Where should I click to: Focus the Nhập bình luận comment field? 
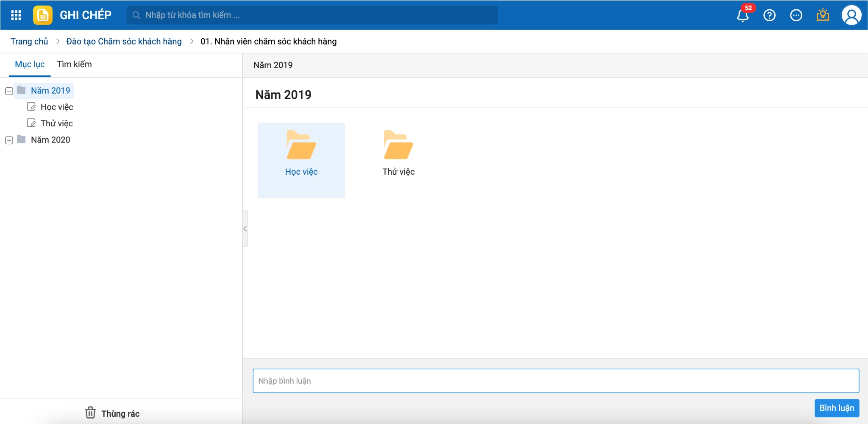(x=556, y=381)
